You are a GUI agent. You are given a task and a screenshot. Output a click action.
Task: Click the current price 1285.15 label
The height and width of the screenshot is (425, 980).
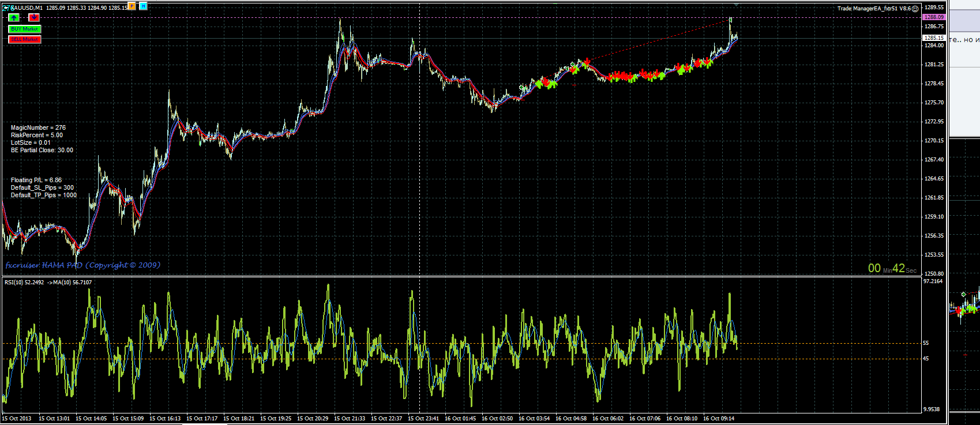[934, 38]
